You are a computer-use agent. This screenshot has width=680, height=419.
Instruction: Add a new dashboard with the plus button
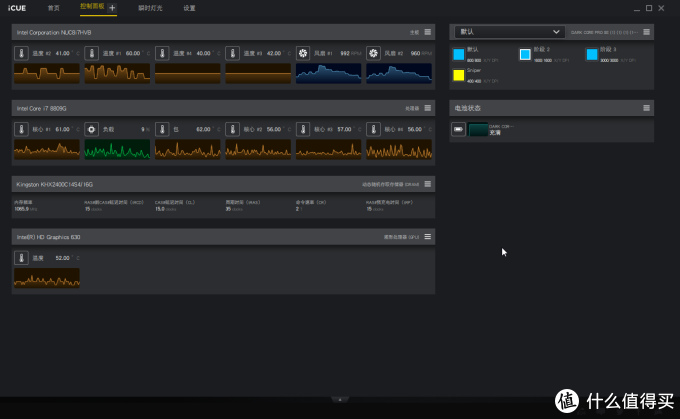[x=112, y=7]
